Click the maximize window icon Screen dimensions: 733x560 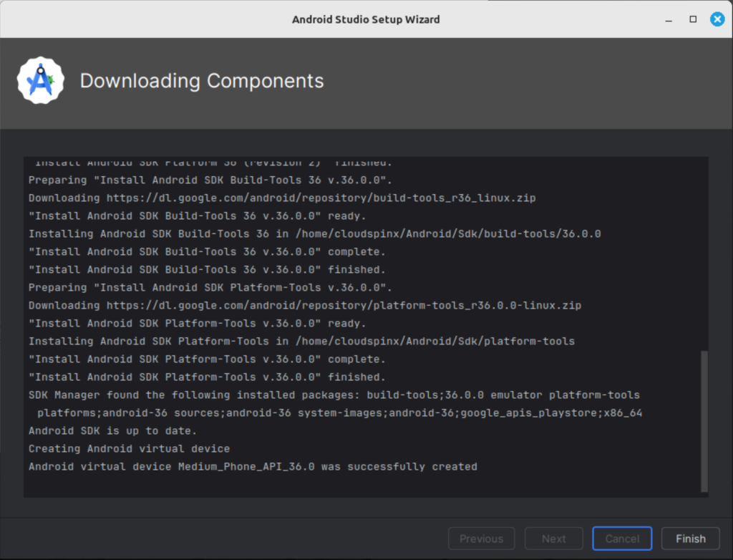click(x=692, y=19)
